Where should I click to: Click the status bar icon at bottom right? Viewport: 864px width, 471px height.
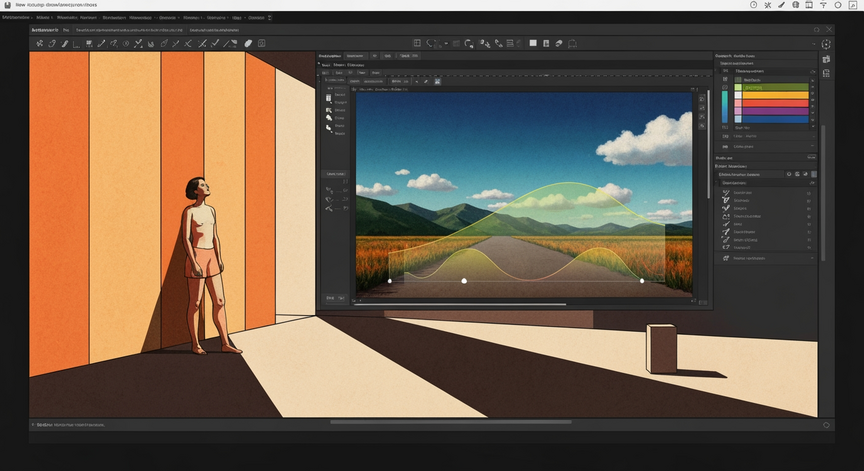pyautogui.click(x=826, y=425)
